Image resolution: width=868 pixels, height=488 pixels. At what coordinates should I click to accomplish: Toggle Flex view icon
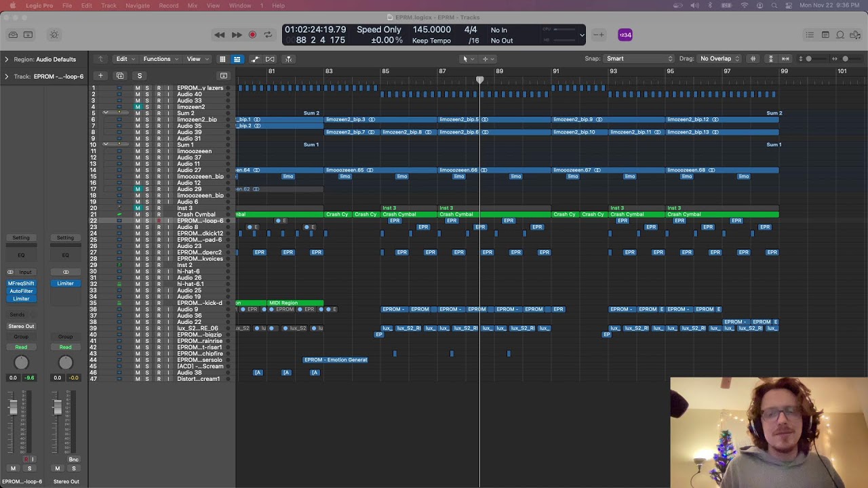270,59
